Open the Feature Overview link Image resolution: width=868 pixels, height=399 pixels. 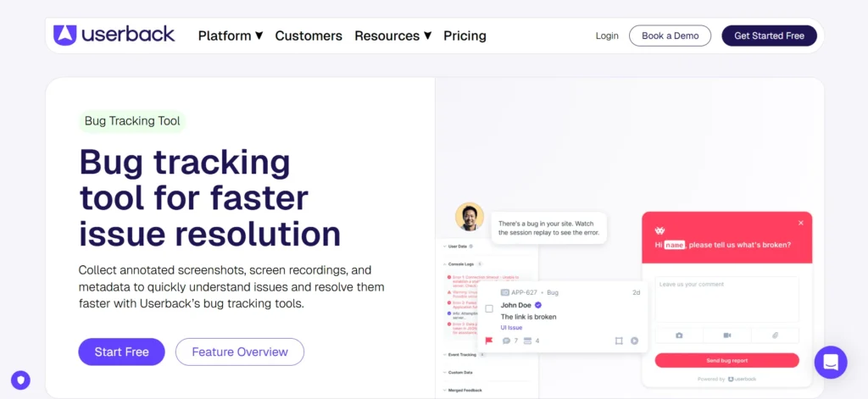240,352
